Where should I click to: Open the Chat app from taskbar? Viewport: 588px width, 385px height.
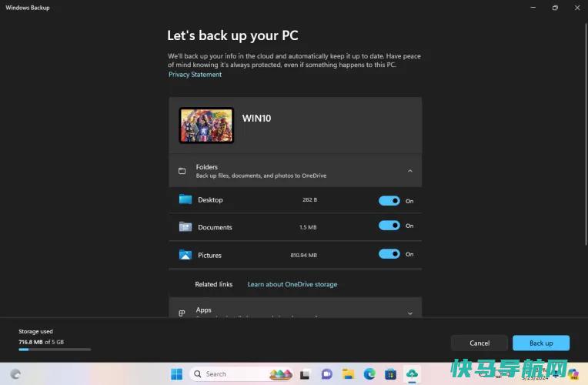click(x=326, y=374)
